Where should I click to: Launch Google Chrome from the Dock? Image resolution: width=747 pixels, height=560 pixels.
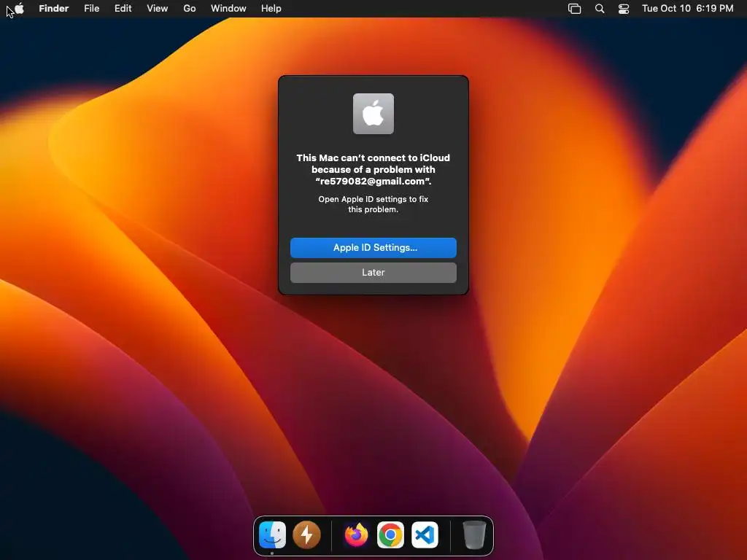pyautogui.click(x=391, y=534)
